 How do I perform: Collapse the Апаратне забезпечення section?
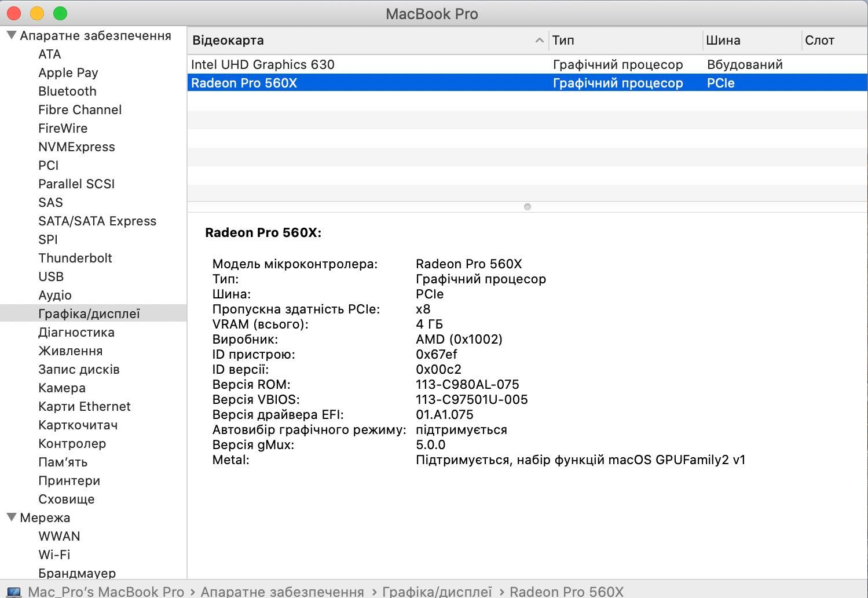[11, 35]
